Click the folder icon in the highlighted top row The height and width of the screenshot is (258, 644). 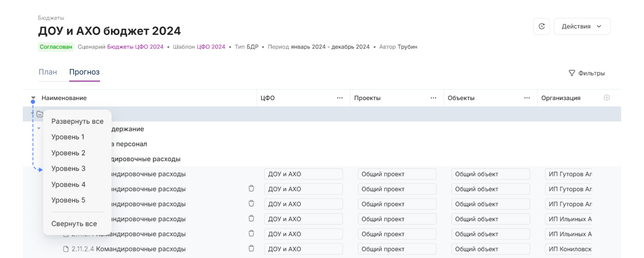pos(40,114)
